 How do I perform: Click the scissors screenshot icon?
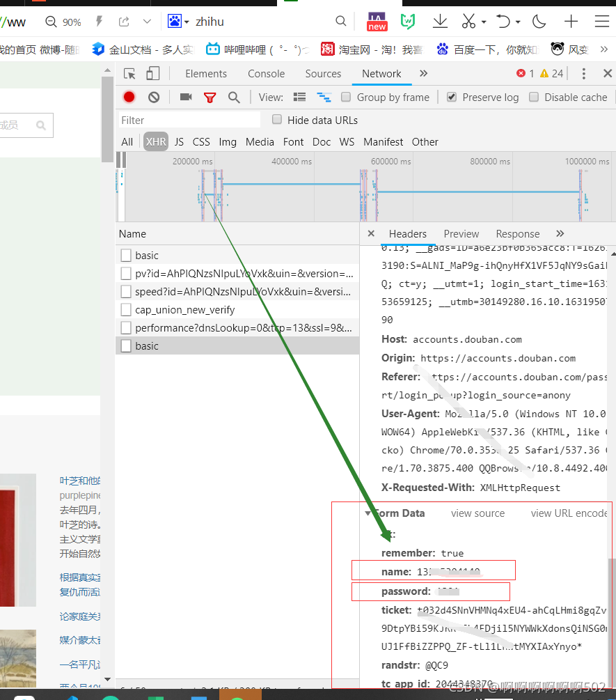coord(468,22)
